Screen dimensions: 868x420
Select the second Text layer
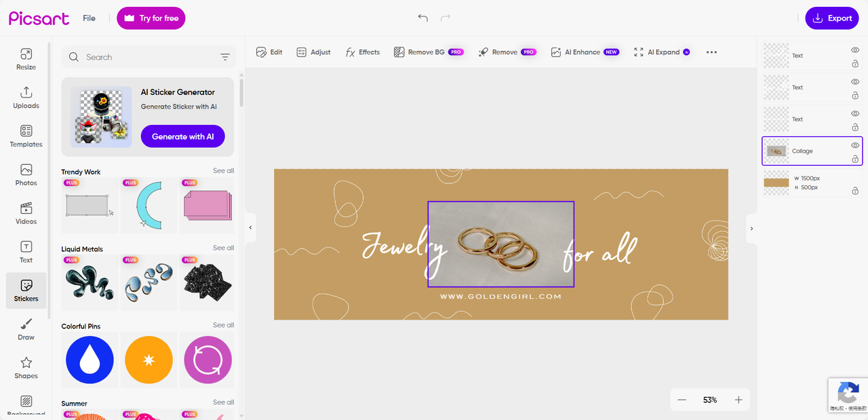(812, 88)
